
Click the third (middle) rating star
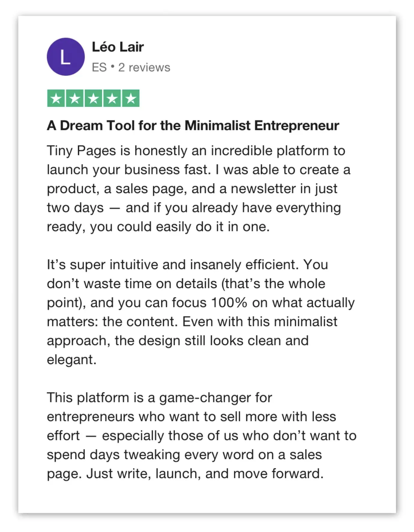pos(93,98)
